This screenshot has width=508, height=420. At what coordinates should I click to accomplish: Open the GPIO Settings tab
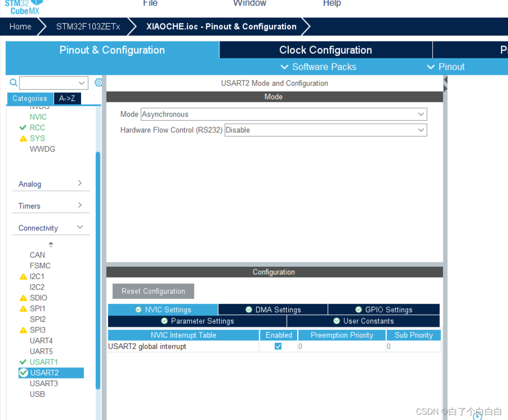[x=384, y=310]
